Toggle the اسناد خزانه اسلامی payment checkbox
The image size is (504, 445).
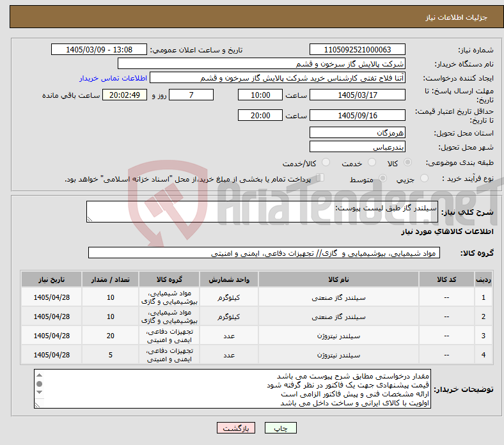320,178
